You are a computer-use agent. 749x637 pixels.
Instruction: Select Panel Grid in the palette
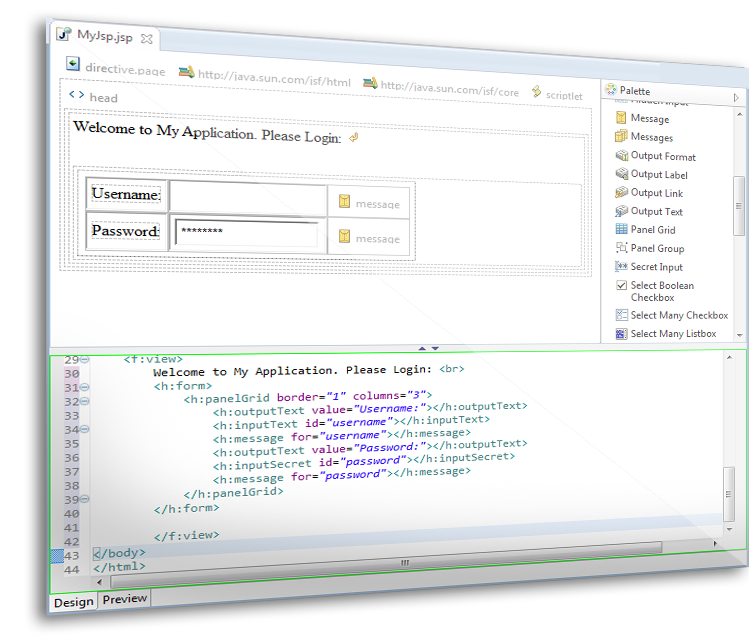[x=652, y=230]
